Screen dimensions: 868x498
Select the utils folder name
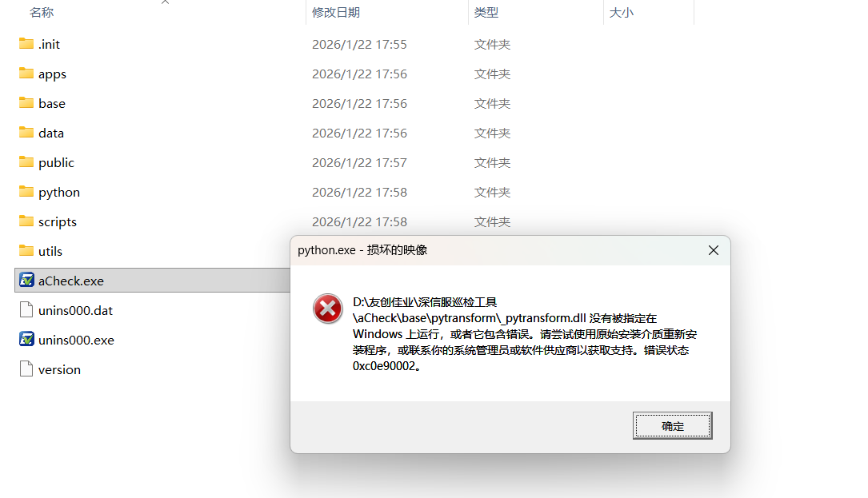(x=50, y=251)
